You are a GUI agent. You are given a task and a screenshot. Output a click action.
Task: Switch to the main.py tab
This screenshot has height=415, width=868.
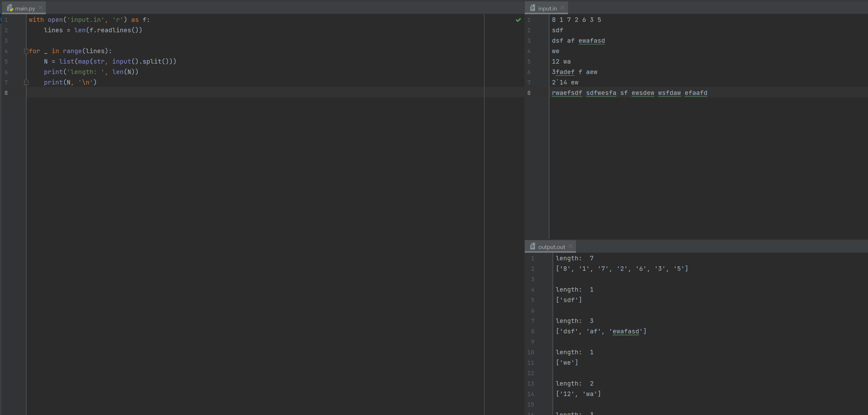coord(25,9)
